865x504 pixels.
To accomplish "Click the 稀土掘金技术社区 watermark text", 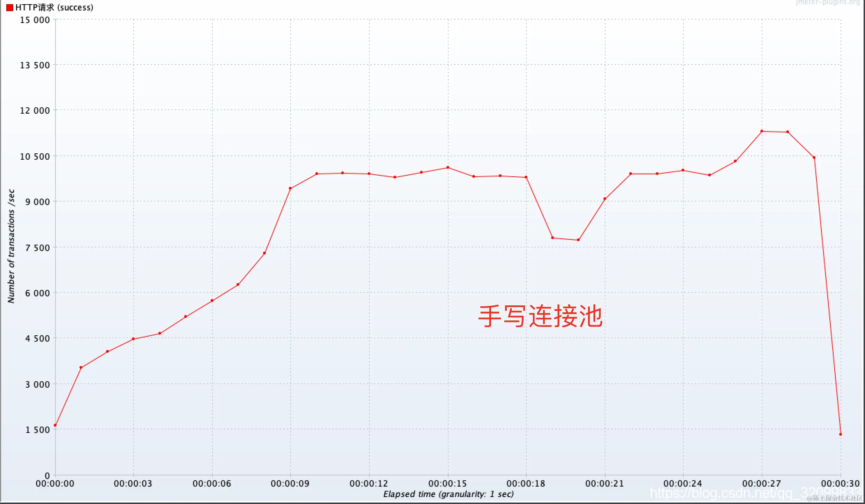I will point(835,499).
